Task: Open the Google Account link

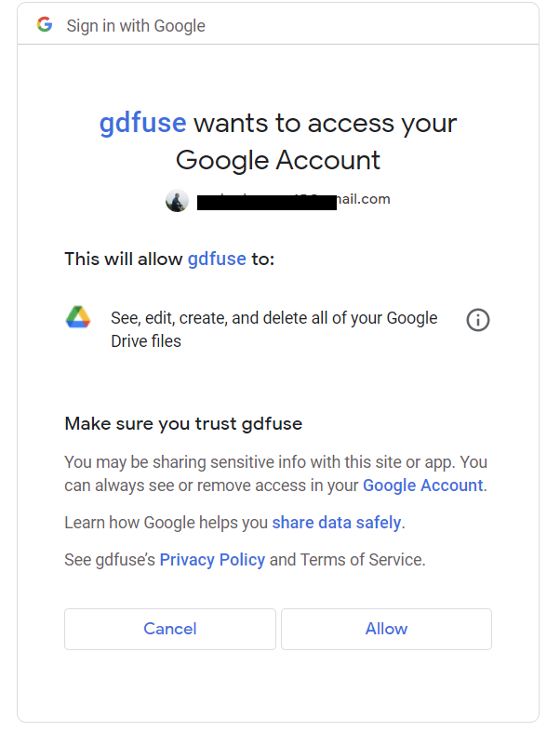Action: [x=422, y=486]
